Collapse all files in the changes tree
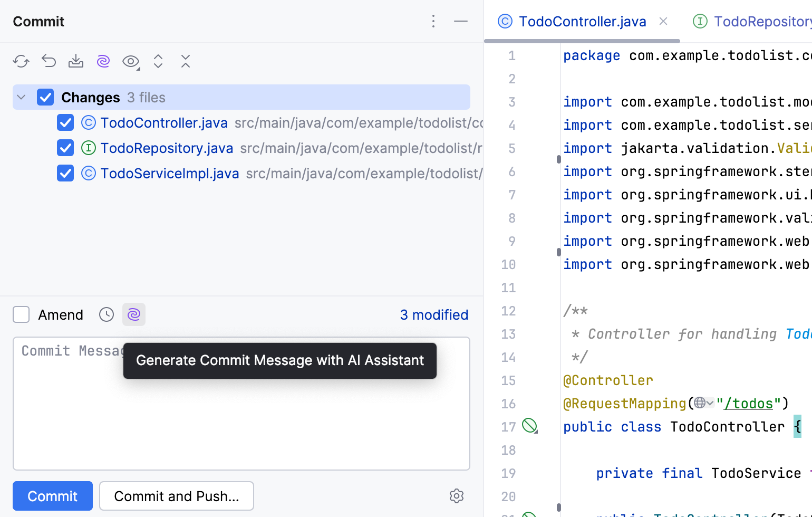 pos(185,61)
